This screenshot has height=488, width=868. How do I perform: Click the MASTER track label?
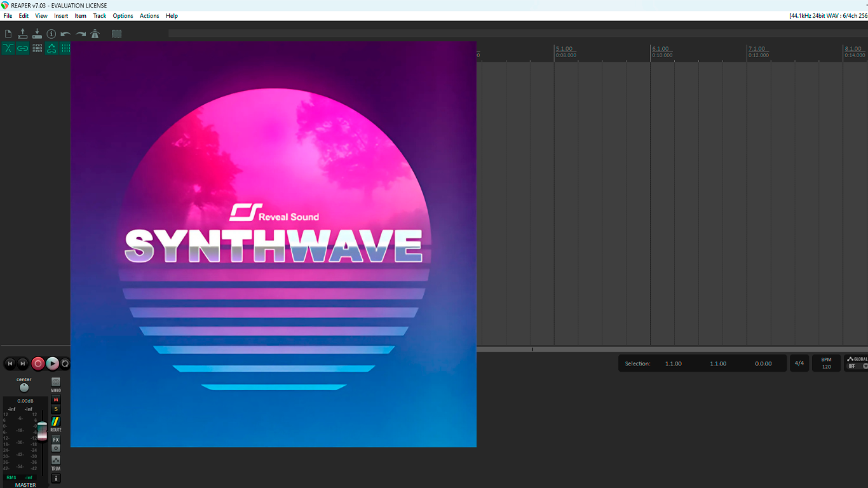(x=25, y=485)
